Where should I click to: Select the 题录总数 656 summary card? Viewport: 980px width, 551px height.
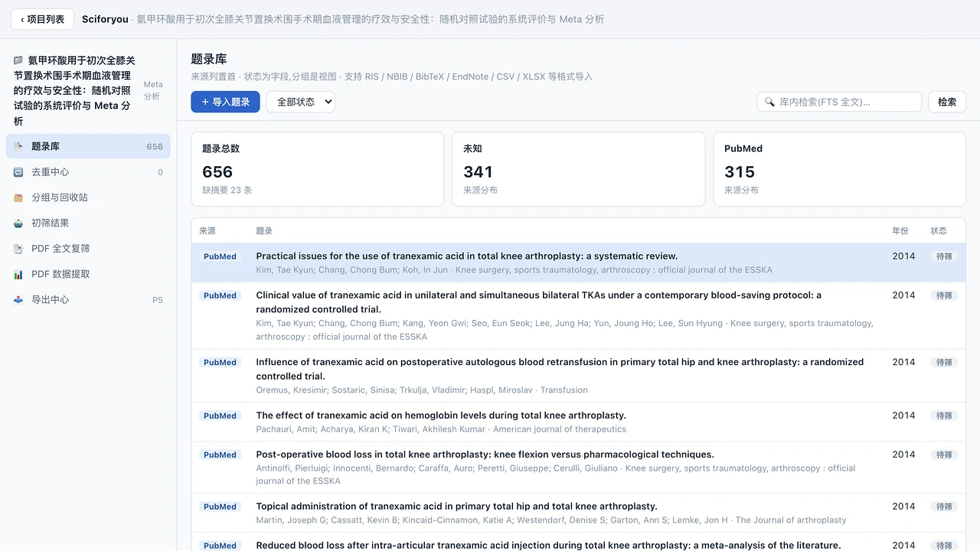[x=317, y=169]
